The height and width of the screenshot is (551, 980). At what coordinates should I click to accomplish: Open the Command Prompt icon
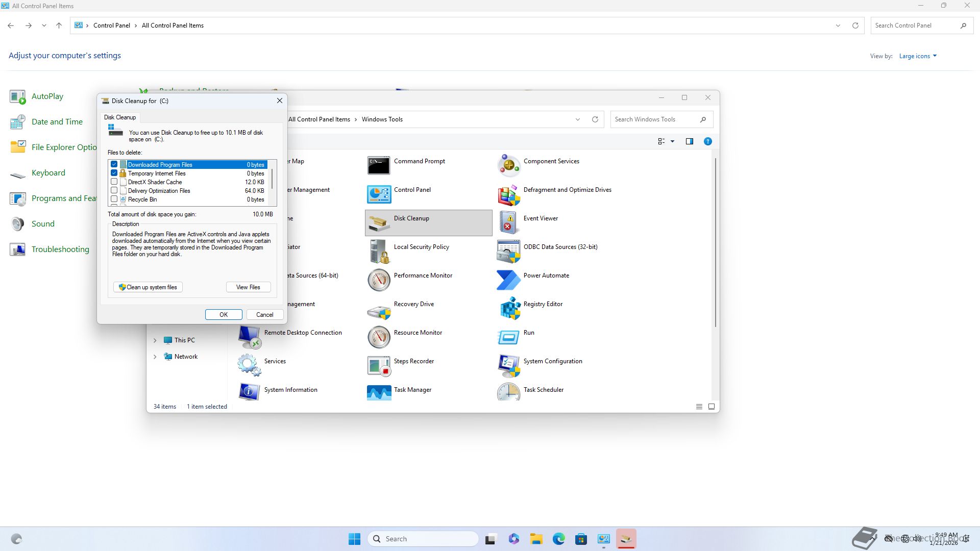click(378, 165)
